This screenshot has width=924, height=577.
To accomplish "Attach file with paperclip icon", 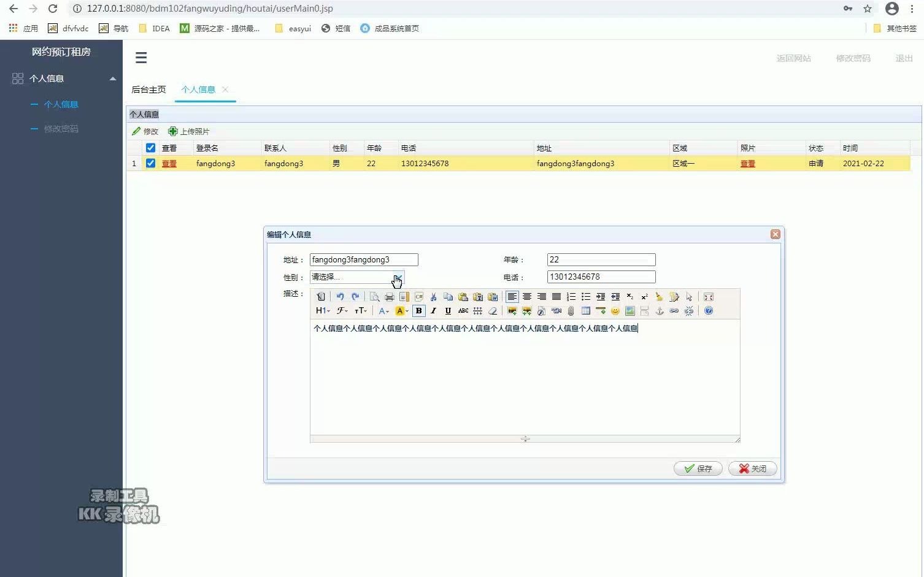I will pos(571,311).
